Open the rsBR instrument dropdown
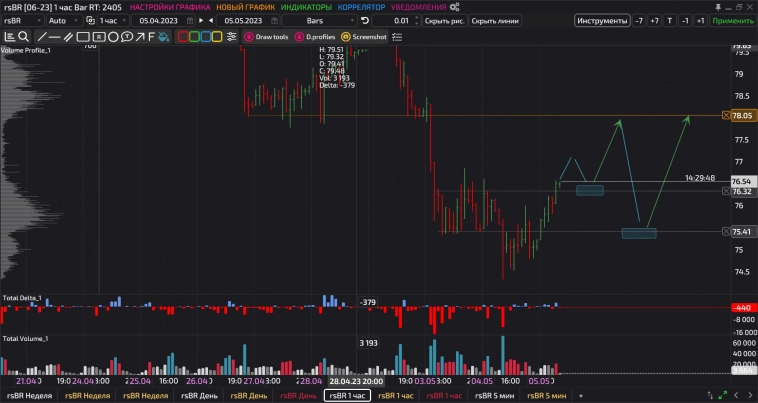 (x=23, y=21)
